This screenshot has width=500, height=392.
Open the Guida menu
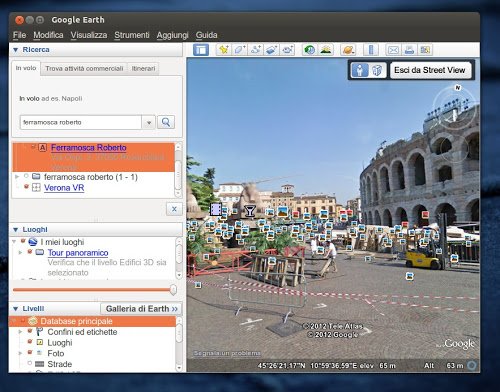[x=206, y=35]
